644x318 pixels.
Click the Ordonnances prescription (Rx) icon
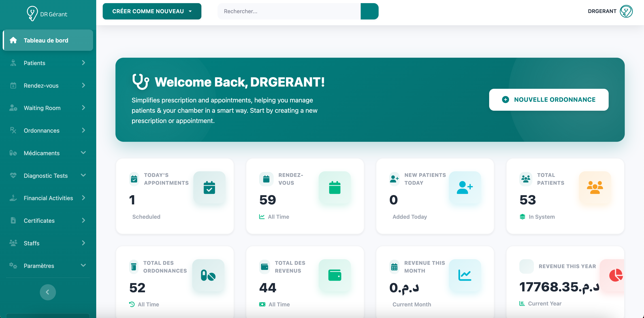coord(13,130)
